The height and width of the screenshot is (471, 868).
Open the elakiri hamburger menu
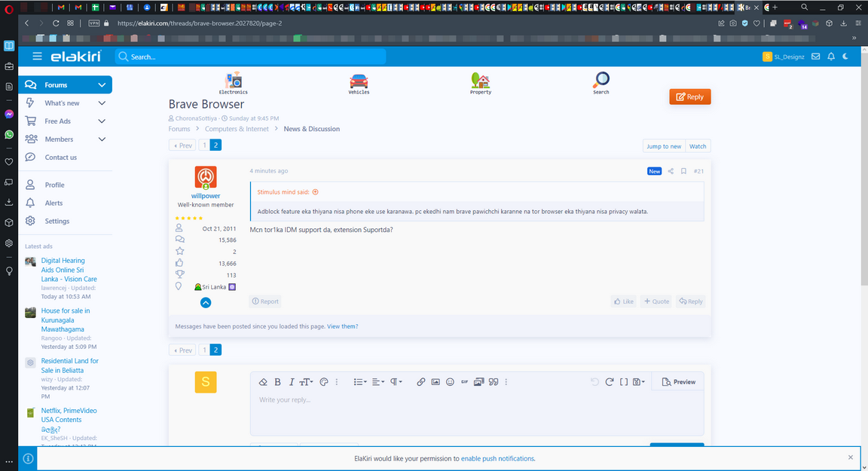click(37, 57)
